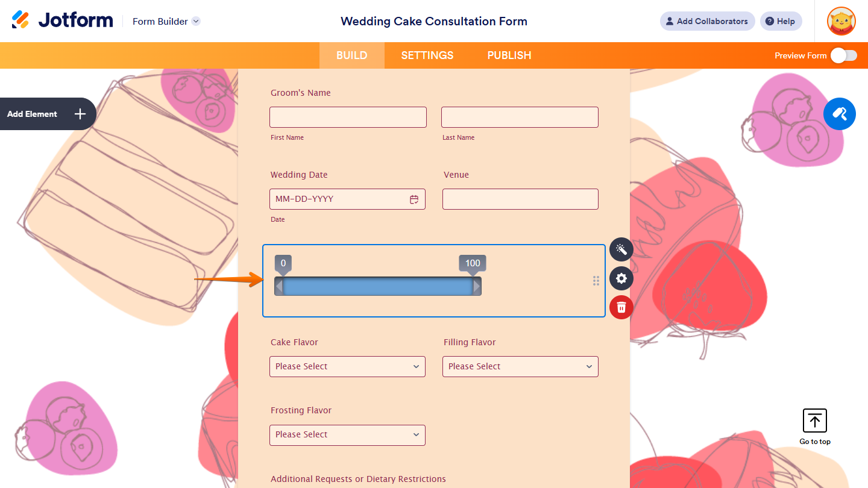Screen dimensions: 868x488
Task: Open the slider element's gear properties
Action: [x=621, y=278]
